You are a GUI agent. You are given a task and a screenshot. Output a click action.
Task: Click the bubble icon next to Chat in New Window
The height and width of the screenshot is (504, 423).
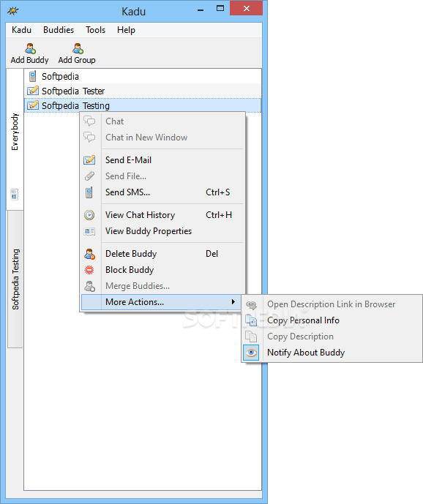89,138
